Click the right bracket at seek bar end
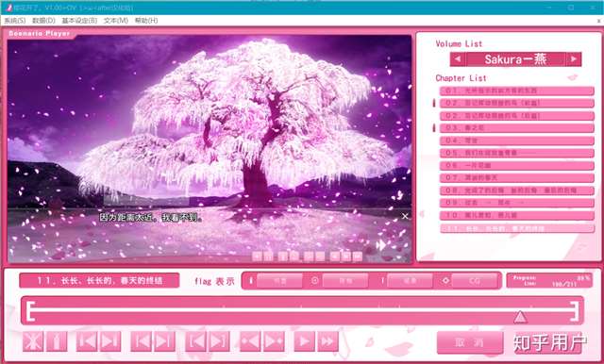 click(575, 311)
